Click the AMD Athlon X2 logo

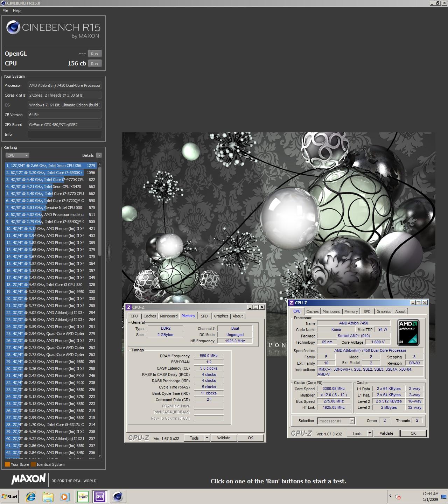tap(408, 332)
